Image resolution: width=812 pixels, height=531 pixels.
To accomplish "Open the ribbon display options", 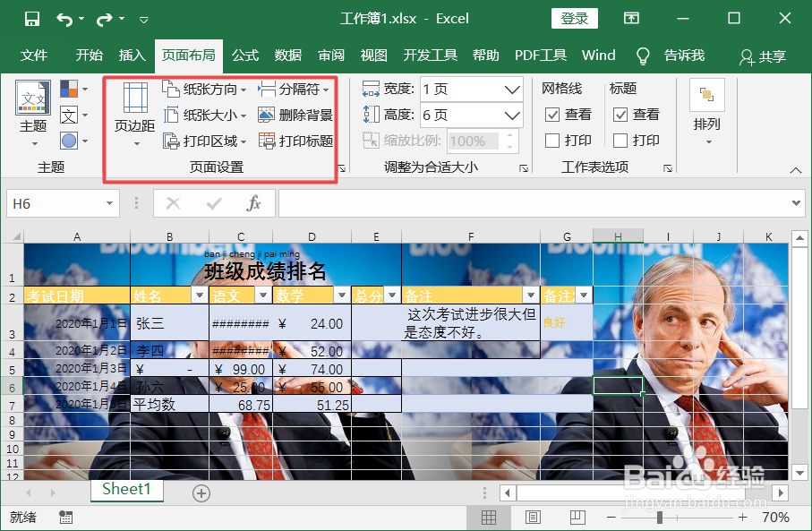I will pyautogui.click(x=631, y=19).
